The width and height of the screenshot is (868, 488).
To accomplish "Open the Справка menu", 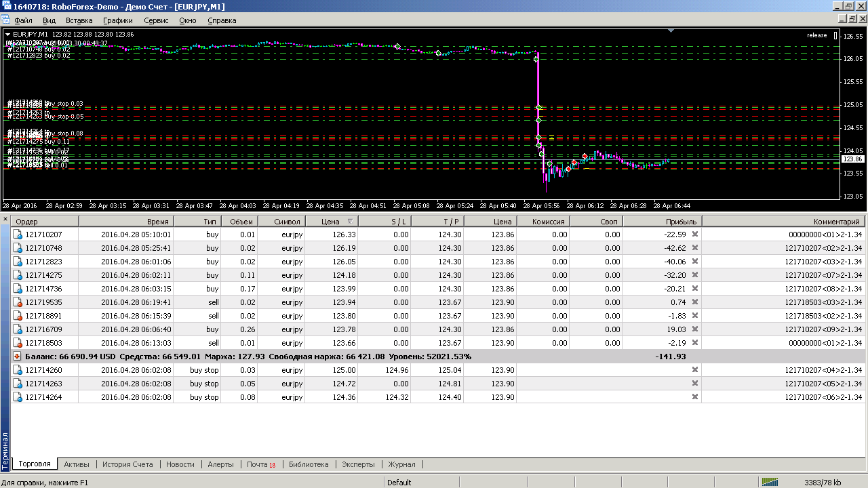I will click(222, 20).
